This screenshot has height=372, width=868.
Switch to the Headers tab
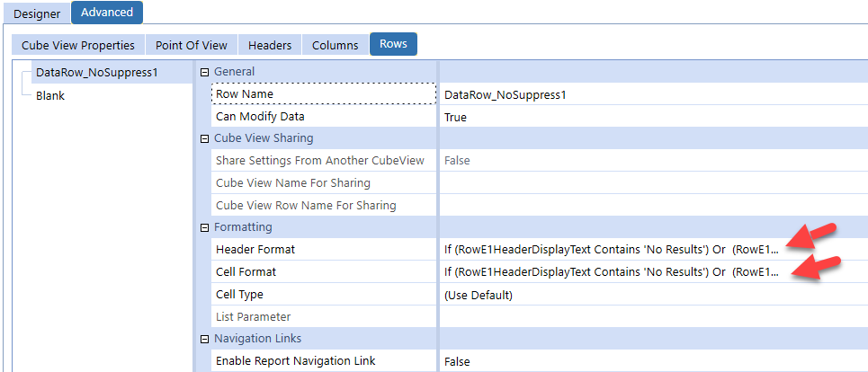pos(269,45)
